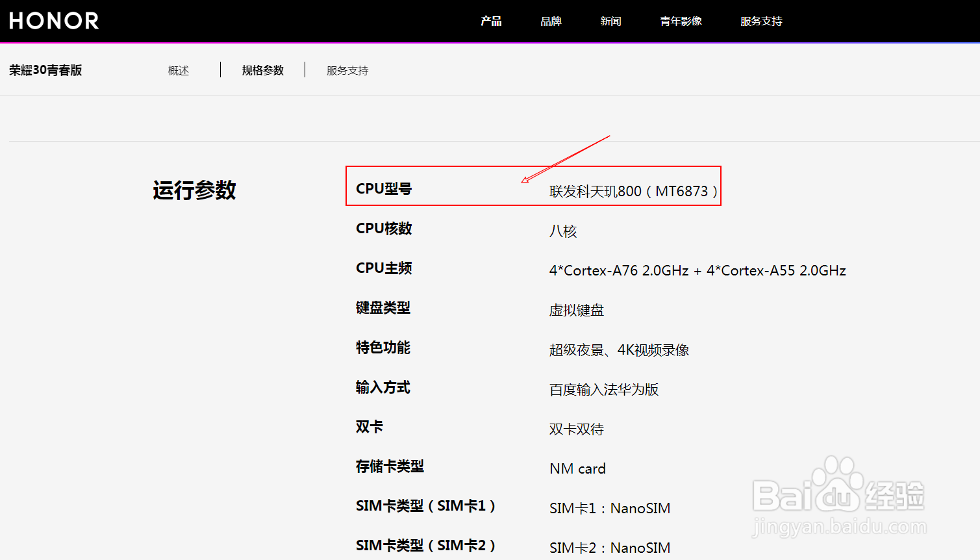
Task: Select the 百度输入法华为版 value
Action: [x=604, y=390]
